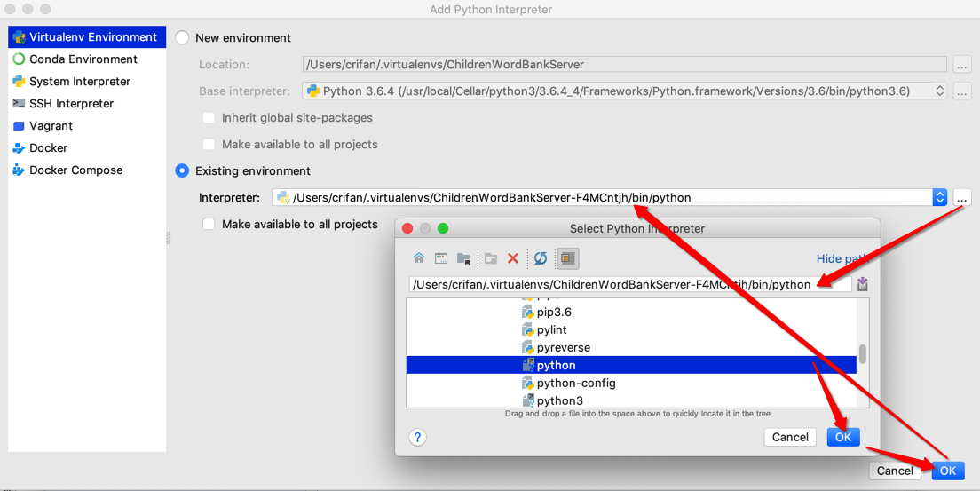Screen dimensions: 980x491
Task: Select Conda Environment in sidebar
Action: [x=87, y=59]
